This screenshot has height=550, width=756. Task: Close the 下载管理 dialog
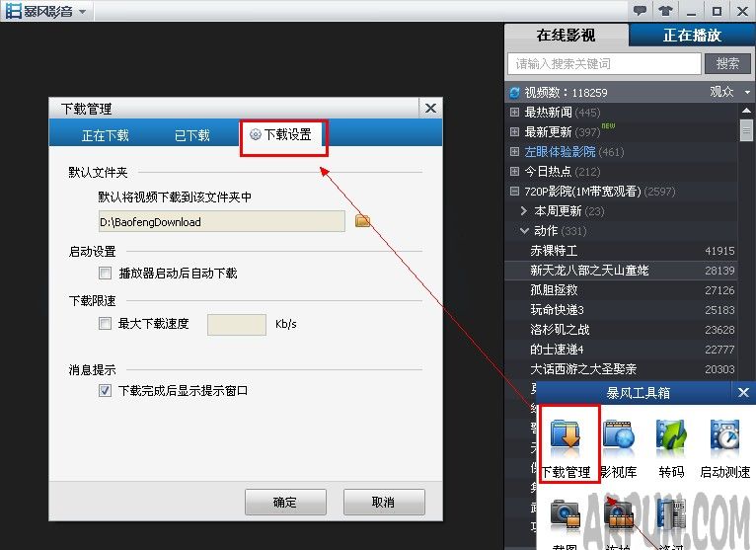(430, 108)
